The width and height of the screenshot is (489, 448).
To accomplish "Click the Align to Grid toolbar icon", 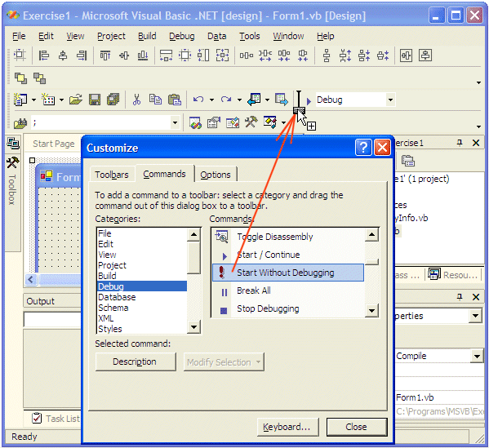I will coord(20,55).
